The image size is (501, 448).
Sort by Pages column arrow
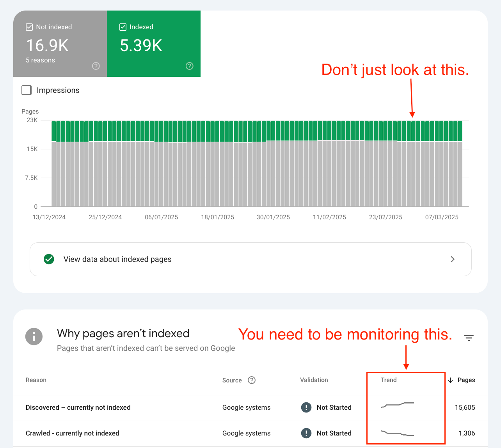pos(451,380)
